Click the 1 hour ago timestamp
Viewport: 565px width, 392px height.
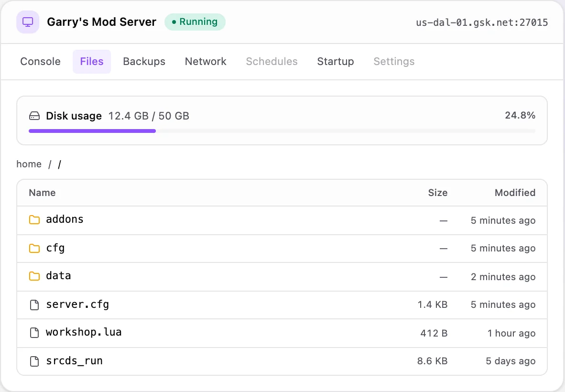coord(511,333)
